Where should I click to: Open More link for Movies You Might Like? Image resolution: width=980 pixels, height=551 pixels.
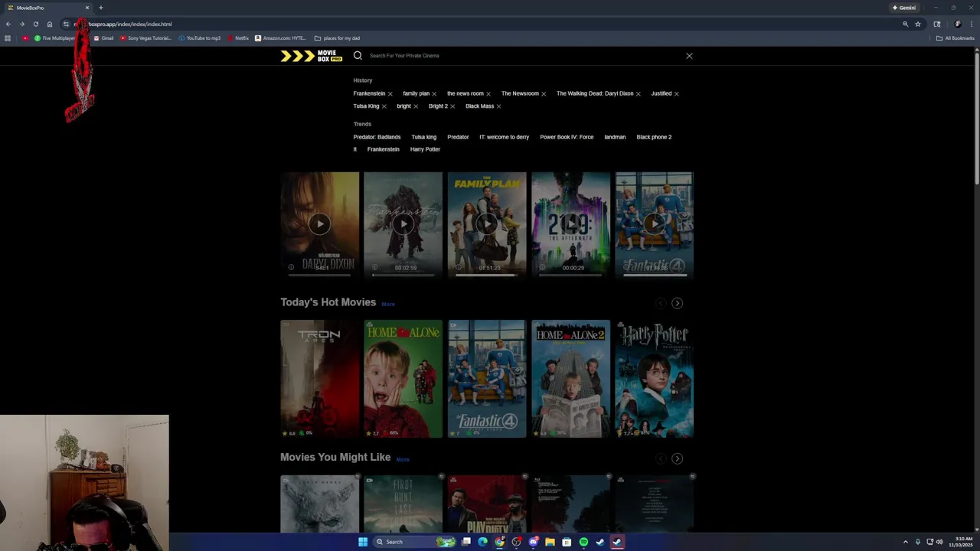[x=403, y=460]
